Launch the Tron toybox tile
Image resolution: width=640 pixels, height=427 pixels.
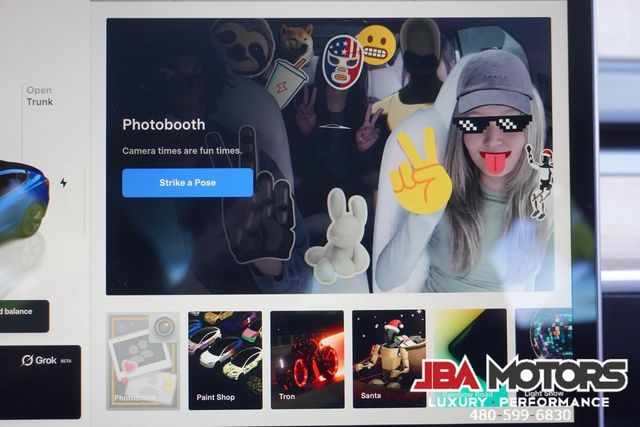306,359
